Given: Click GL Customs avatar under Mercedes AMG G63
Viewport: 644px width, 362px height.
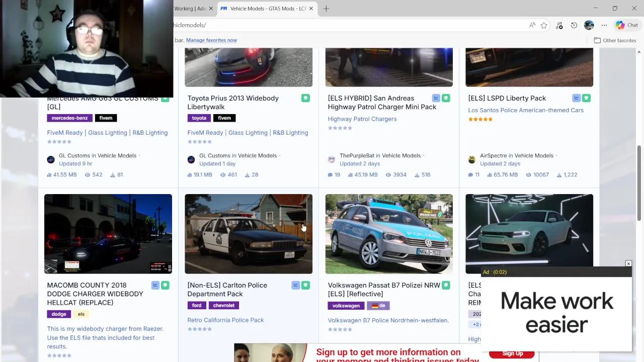Looking at the screenshot, I should [51, 160].
